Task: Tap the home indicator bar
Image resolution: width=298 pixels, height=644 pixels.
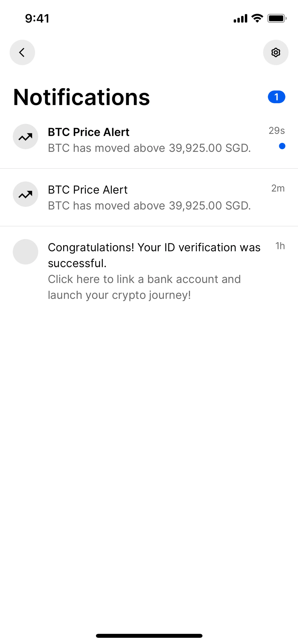Action: click(x=149, y=635)
